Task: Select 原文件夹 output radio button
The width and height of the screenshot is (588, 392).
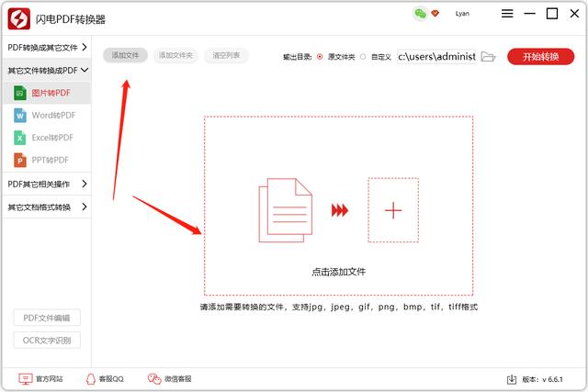Action: (320, 56)
